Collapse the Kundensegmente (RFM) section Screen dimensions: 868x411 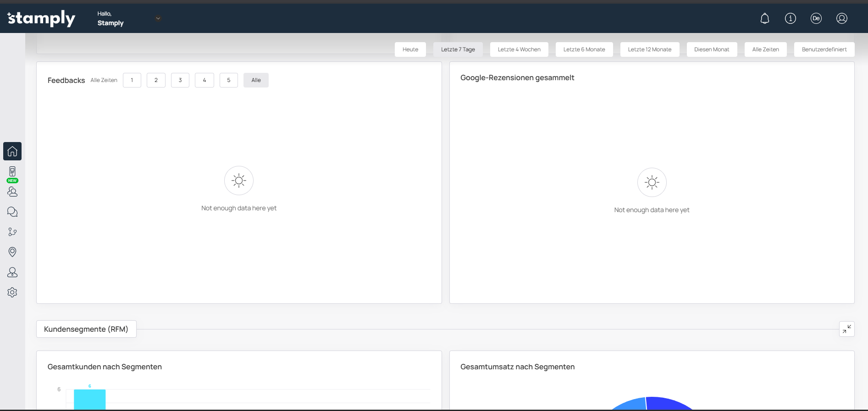coord(846,329)
